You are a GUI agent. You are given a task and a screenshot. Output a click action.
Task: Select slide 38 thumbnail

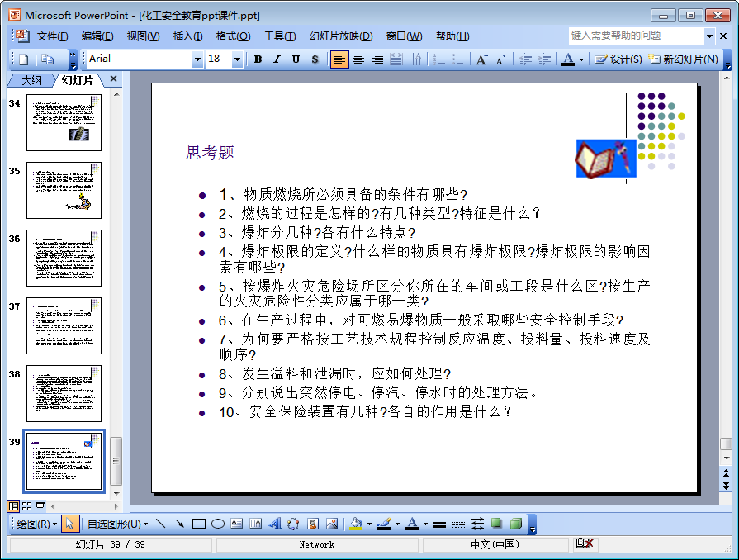(x=64, y=394)
